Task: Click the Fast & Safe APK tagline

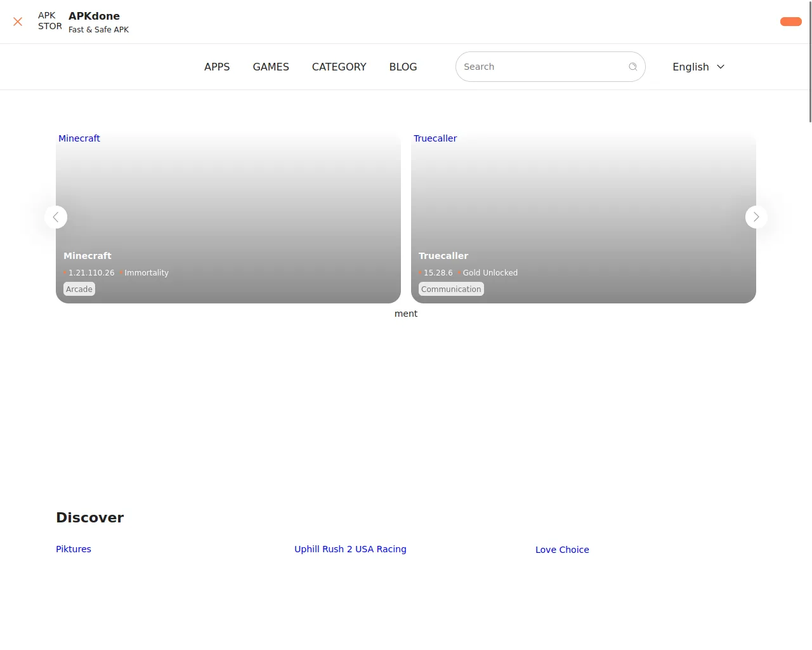Action: tap(98, 30)
